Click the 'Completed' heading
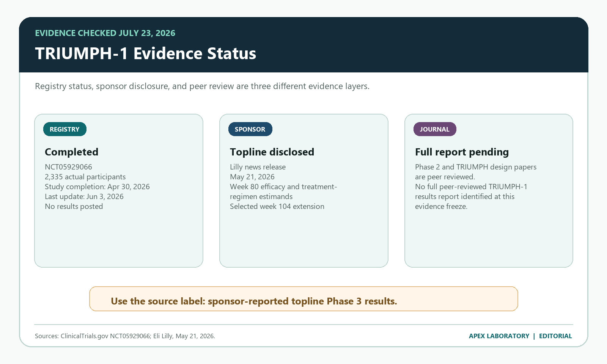607x364 pixels. click(x=72, y=152)
